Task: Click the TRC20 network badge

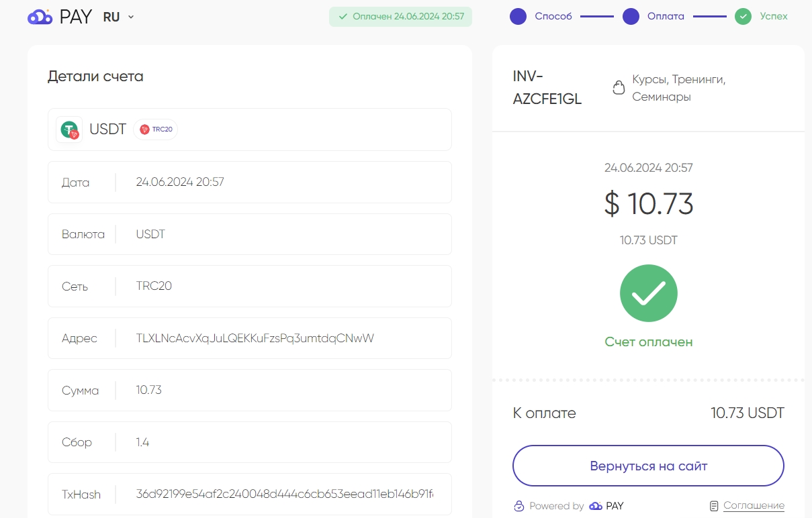Action: [156, 129]
